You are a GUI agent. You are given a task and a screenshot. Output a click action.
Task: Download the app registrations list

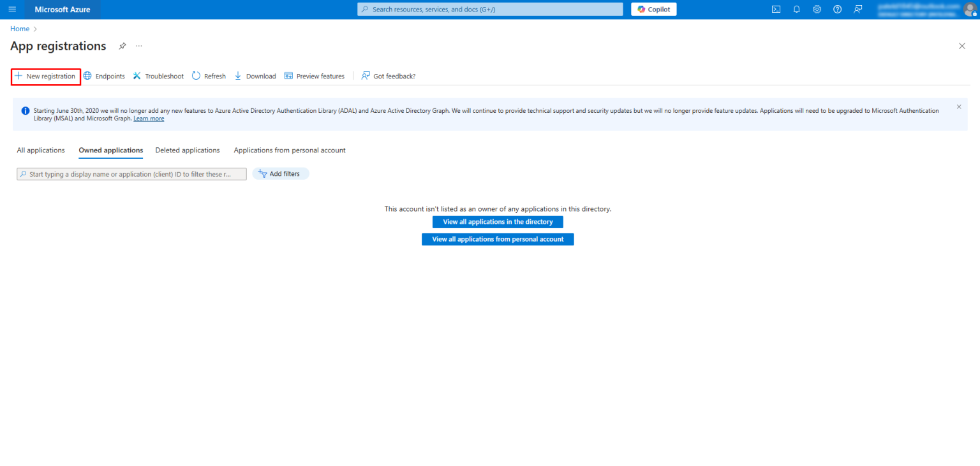tap(255, 76)
